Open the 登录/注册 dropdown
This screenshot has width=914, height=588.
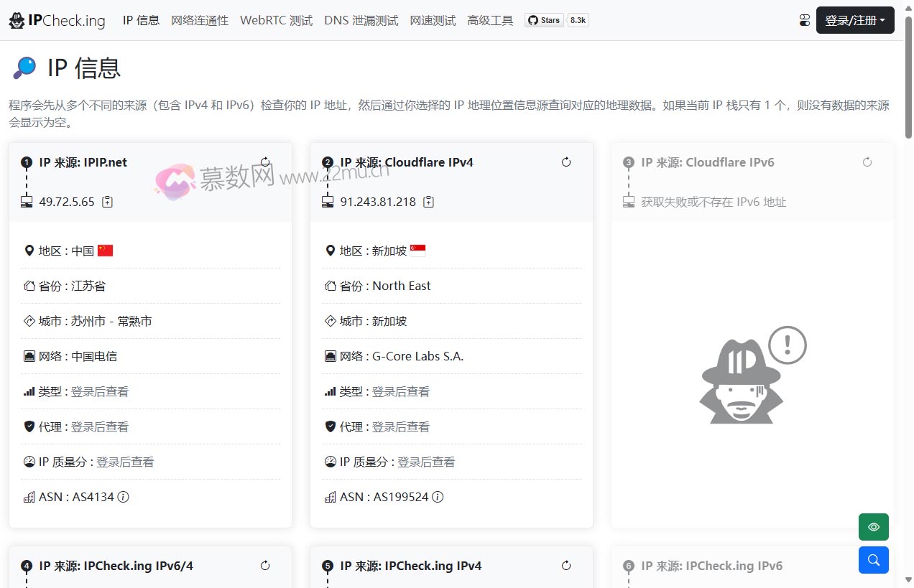[x=854, y=21]
